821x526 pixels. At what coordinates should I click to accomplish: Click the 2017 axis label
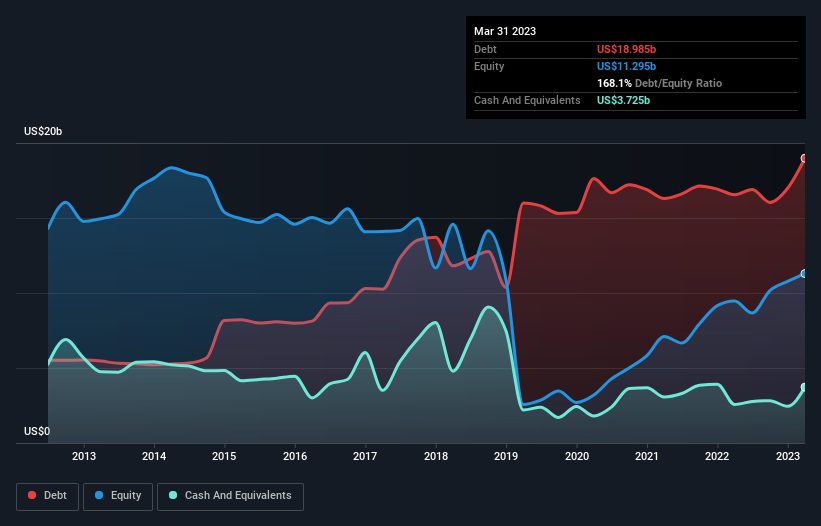[365, 456]
